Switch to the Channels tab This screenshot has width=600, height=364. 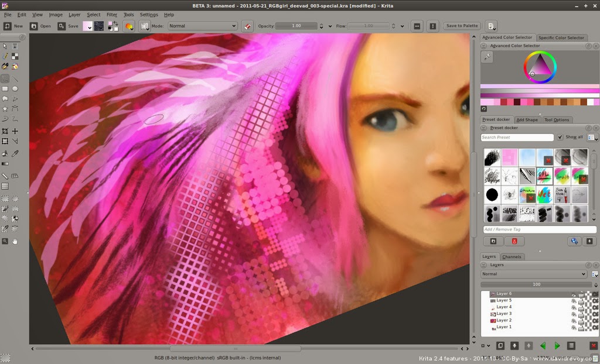(513, 256)
